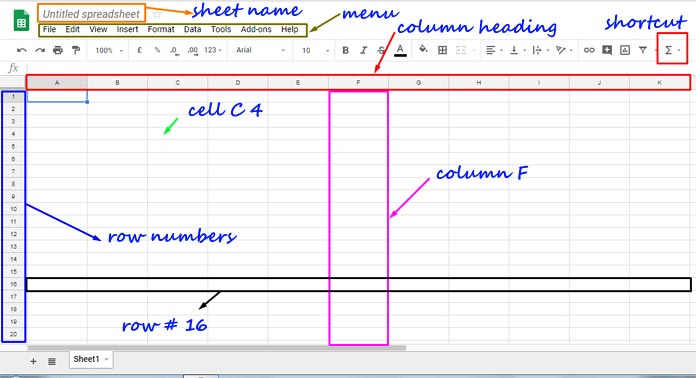
Task: Click the horizontal scrollbar
Action: (217, 348)
